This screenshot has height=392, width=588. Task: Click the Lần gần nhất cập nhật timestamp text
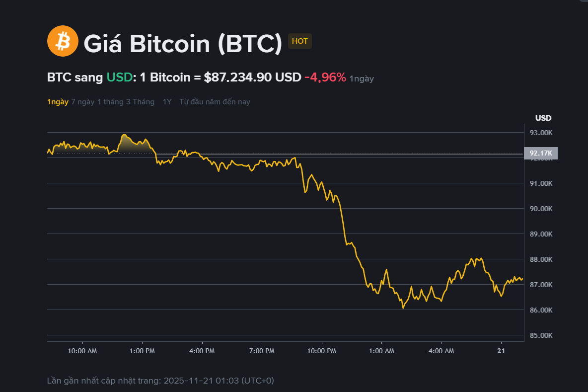(x=160, y=381)
